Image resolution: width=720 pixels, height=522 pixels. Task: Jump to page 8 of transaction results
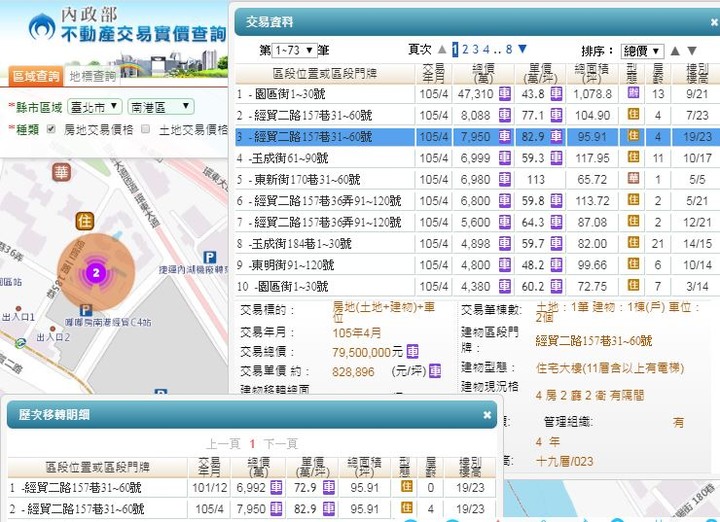(509, 49)
